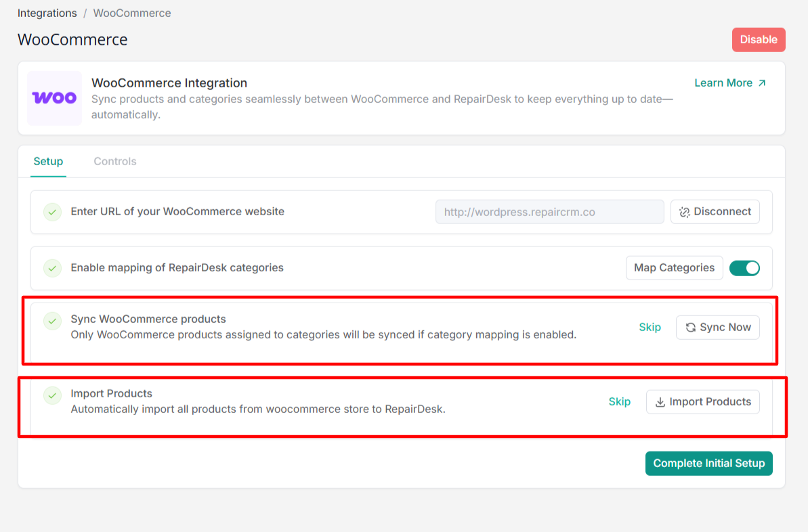Click the download icon in Import Products button

660,402
